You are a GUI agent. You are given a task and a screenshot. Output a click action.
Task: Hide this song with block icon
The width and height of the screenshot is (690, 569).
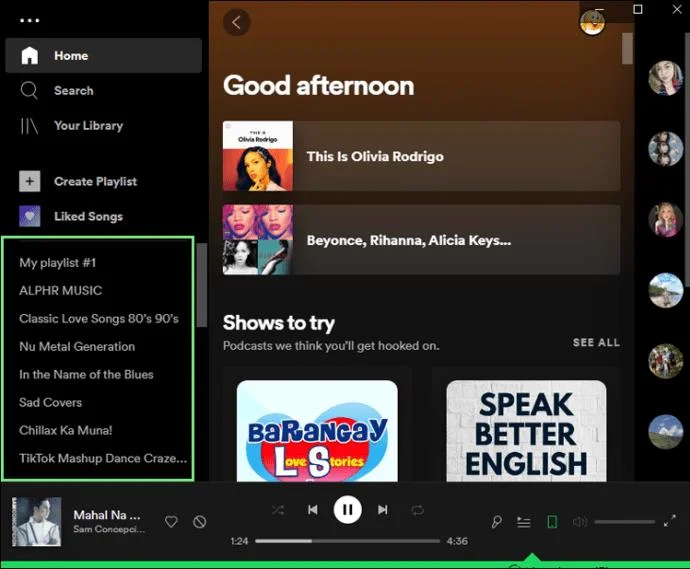199,521
